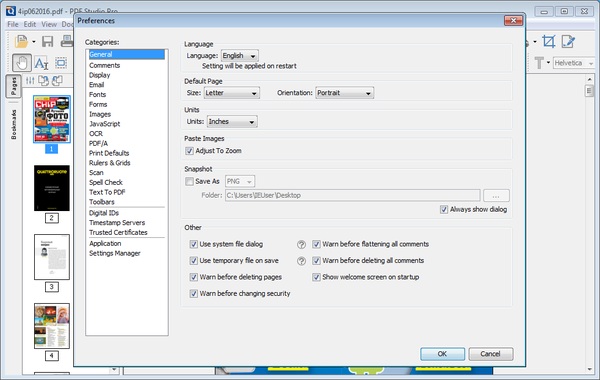The height and width of the screenshot is (380, 600).
Task: Click the scroll down arrow of document
Action: click(589, 369)
